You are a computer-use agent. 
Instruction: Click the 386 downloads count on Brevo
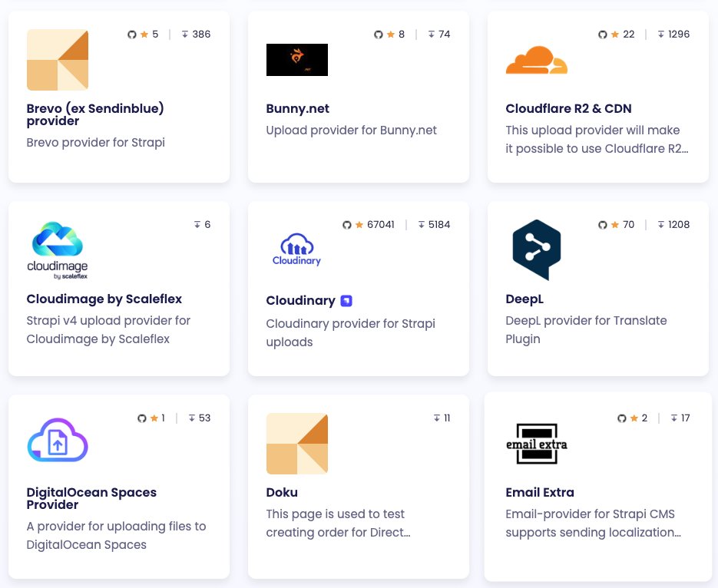(201, 35)
